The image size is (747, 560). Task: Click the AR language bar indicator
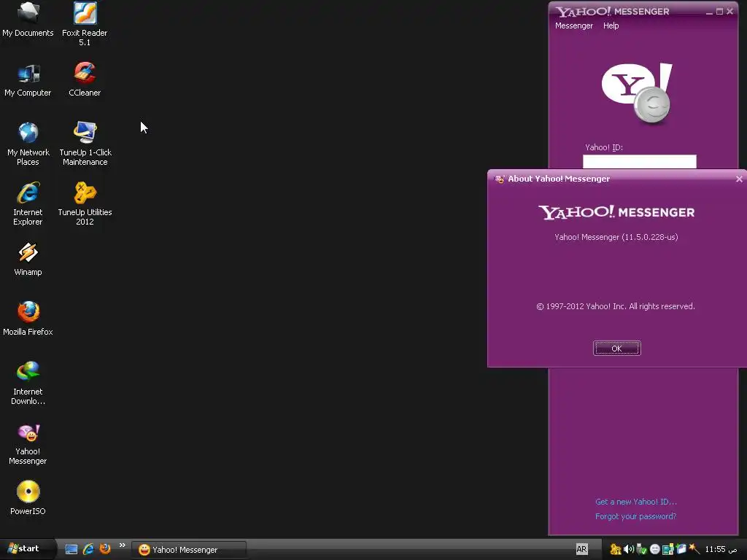coord(581,549)
